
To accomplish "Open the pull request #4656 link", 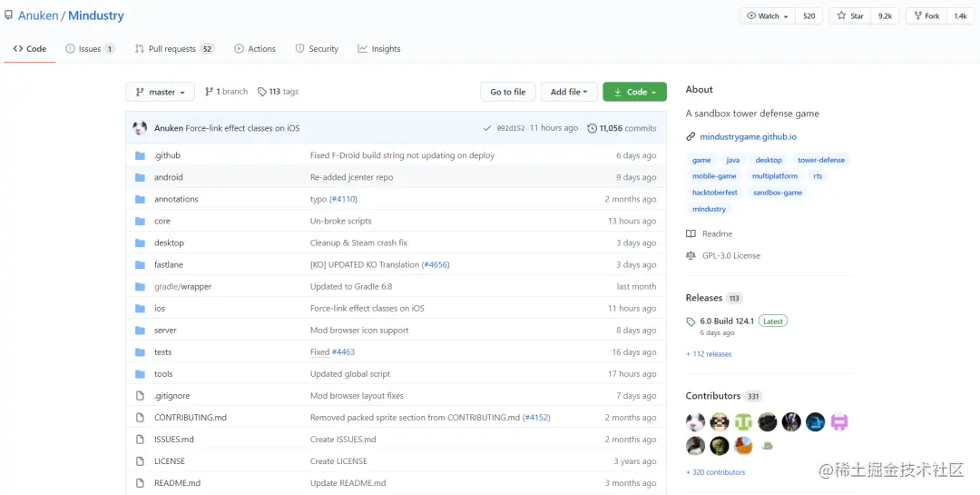I will 436,264.
